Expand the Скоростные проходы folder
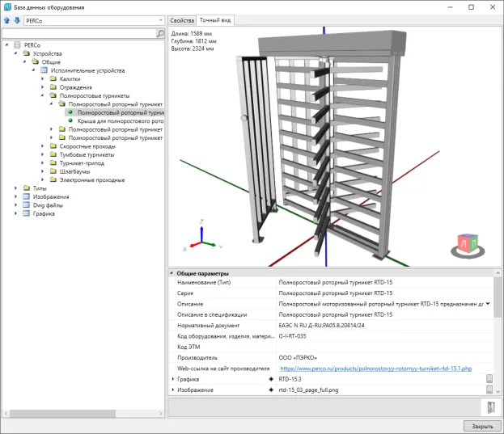Viewport: 504px width, 434px height. 43,146
